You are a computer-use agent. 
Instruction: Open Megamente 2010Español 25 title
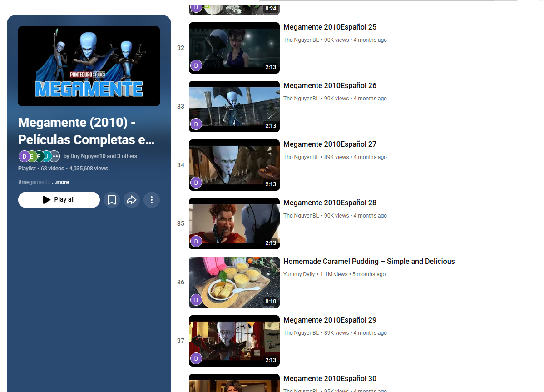(x=330, y=27)
